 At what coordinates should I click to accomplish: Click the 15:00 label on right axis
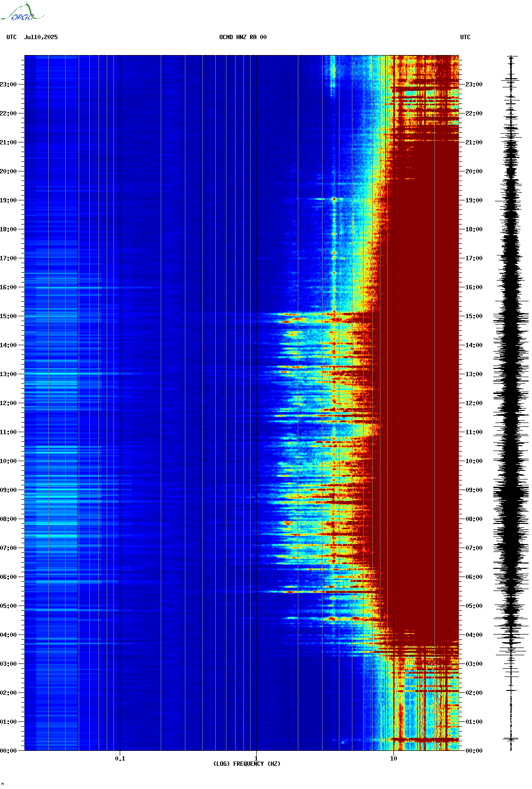(x=474, y=316)
